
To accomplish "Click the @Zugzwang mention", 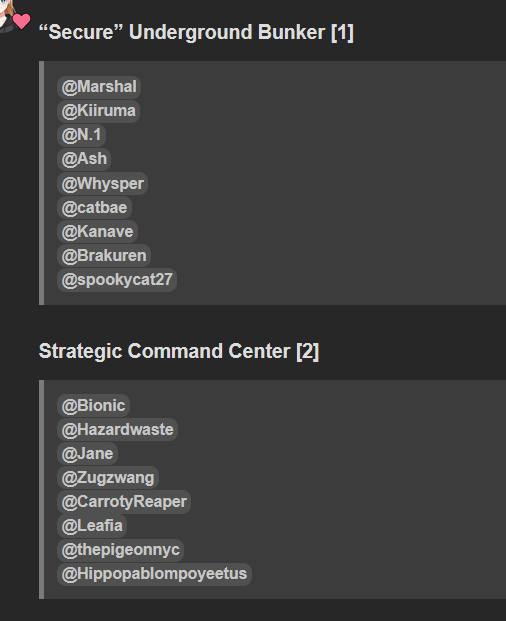I will tap(108, 478).
